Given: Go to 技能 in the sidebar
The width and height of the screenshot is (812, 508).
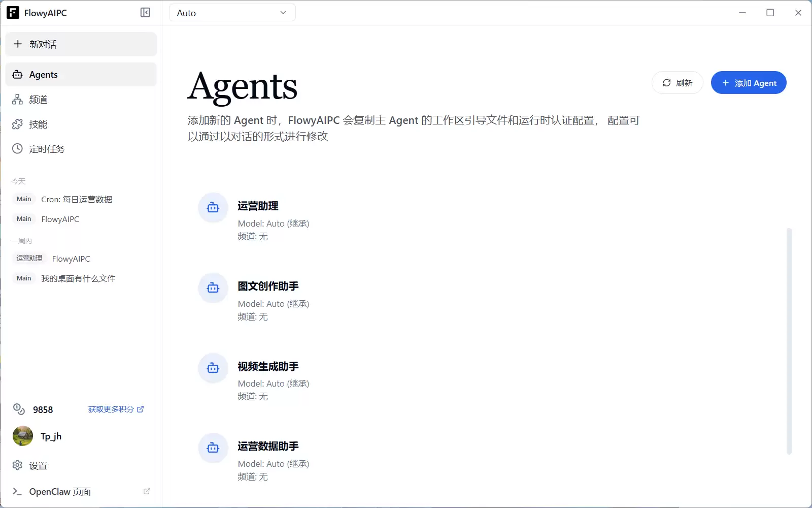Looking at the screenshot, I should click(38, 124).
